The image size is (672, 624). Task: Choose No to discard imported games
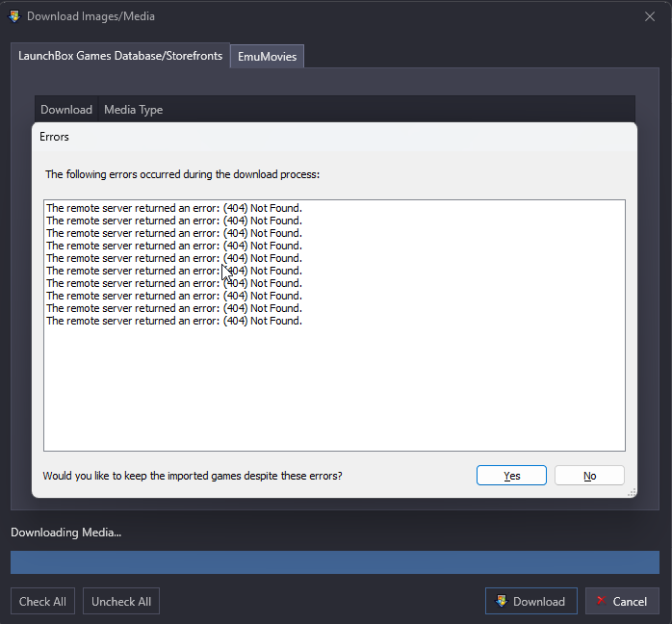[x=589, y=476]
